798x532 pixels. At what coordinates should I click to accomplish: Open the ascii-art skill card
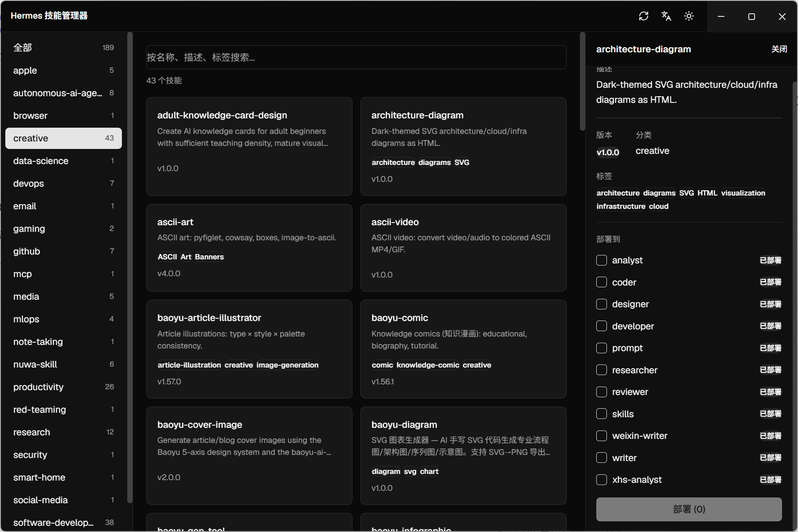249,248
